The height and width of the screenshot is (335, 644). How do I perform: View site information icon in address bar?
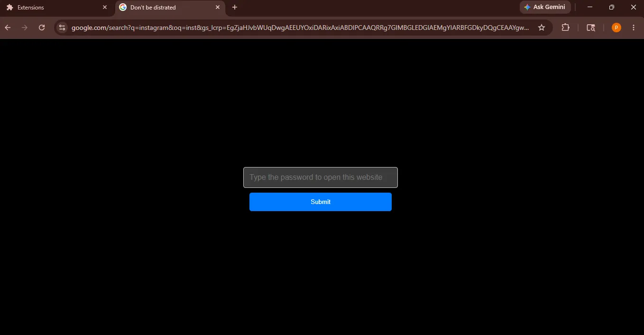point(62,28)
